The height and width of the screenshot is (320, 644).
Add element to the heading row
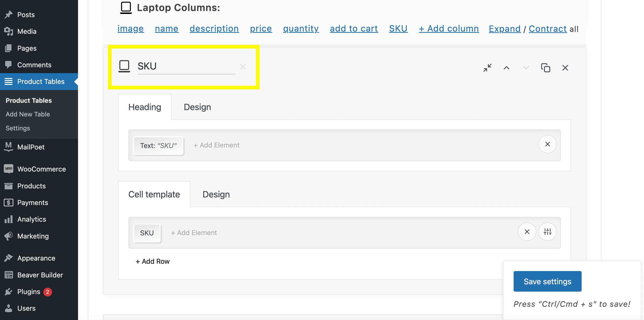(216, 145)
